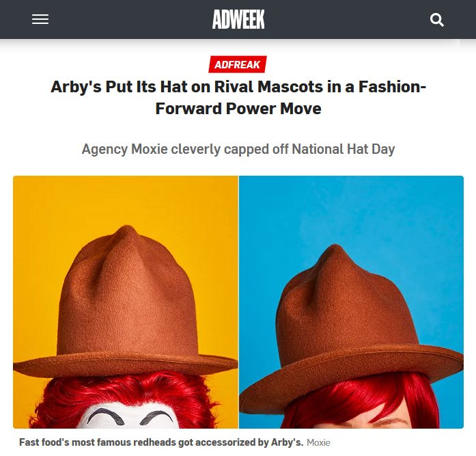The height and width of the screenshot is (456, 476).
Task: Open the hamburger navigation menu
Action: tap(40, 19)
